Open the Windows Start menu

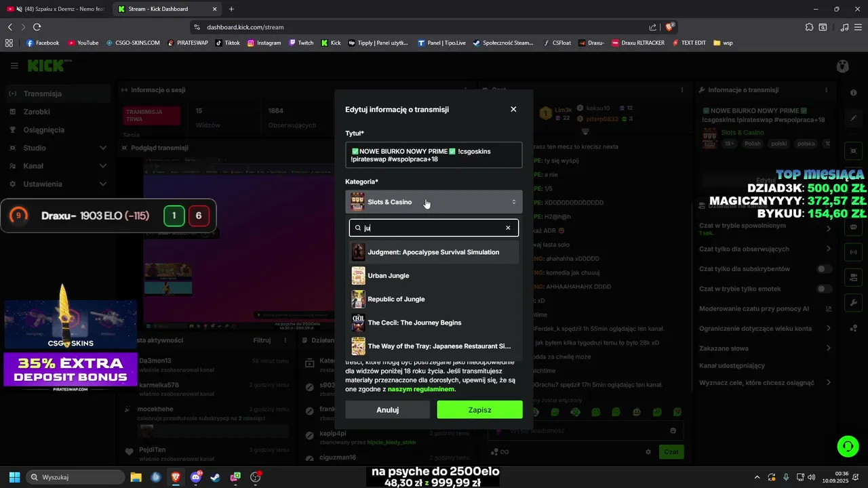(x=15, y=477)
